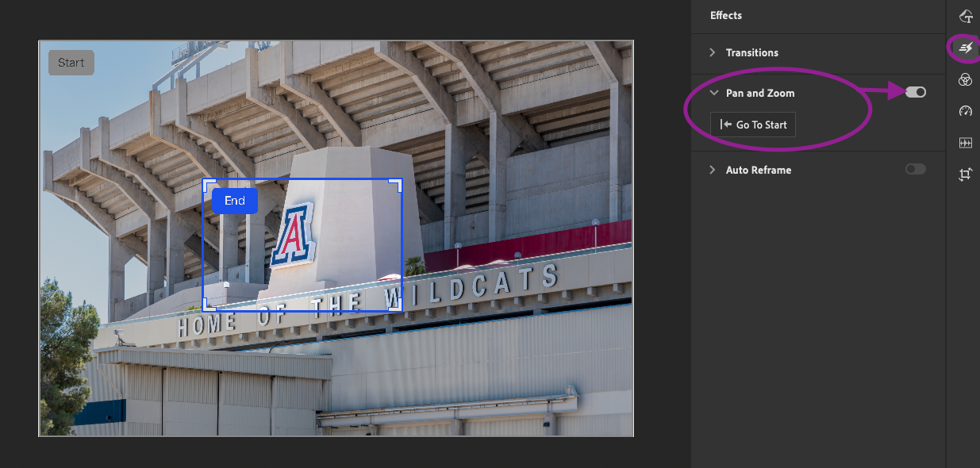Open the Crop and rotate icon
Image resolution: width=980 pixels, height=468 pixels.
(965, 175)
